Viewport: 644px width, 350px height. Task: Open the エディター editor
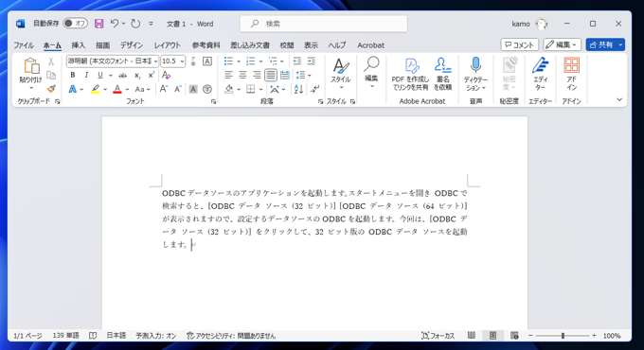coord(540,75)
